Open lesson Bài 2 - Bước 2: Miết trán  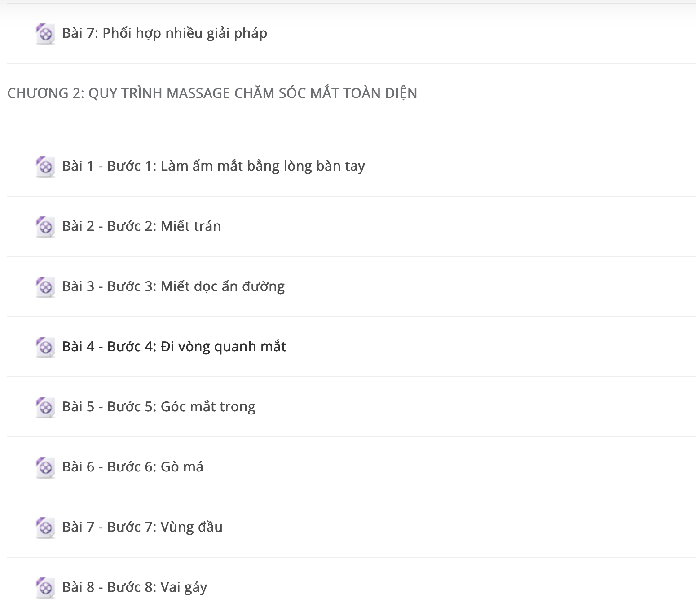click(141, 226)
